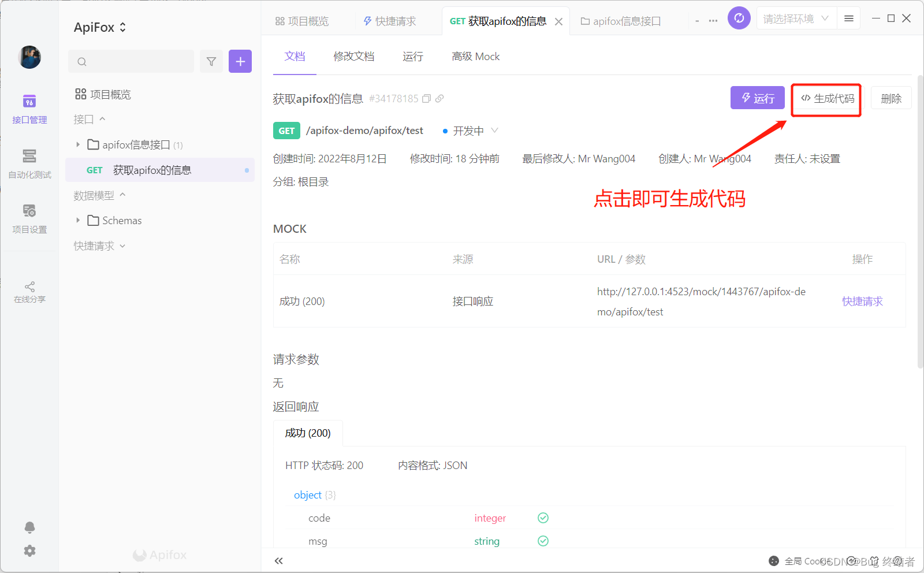
Task: Copy the interface ID #34178185
Action: (x=427, y=99)
